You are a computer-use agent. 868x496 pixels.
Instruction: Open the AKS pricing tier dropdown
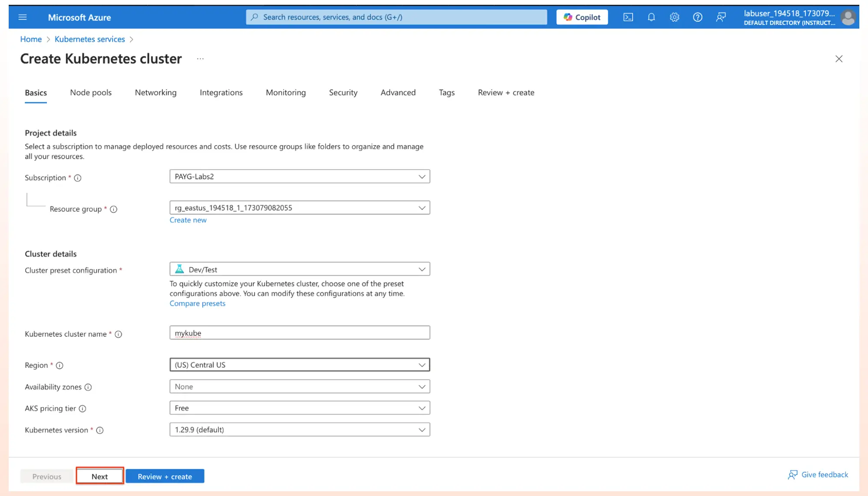[x=300, y=408]
